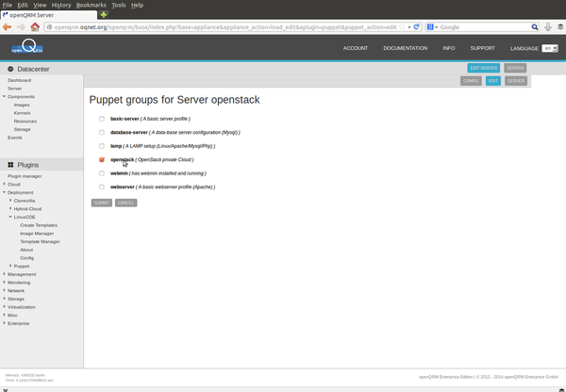Expand the Hybrid-Cloud node
566x392 pixels.
10,209
